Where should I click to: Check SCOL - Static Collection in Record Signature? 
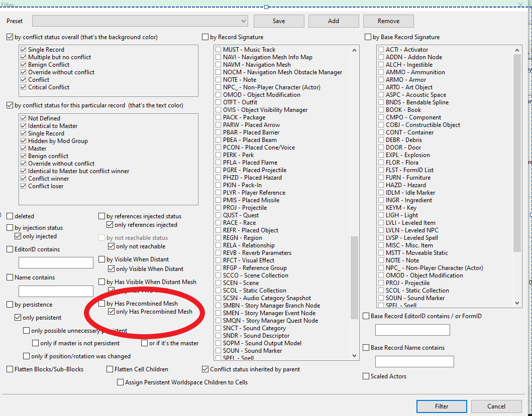pos(219,290)
